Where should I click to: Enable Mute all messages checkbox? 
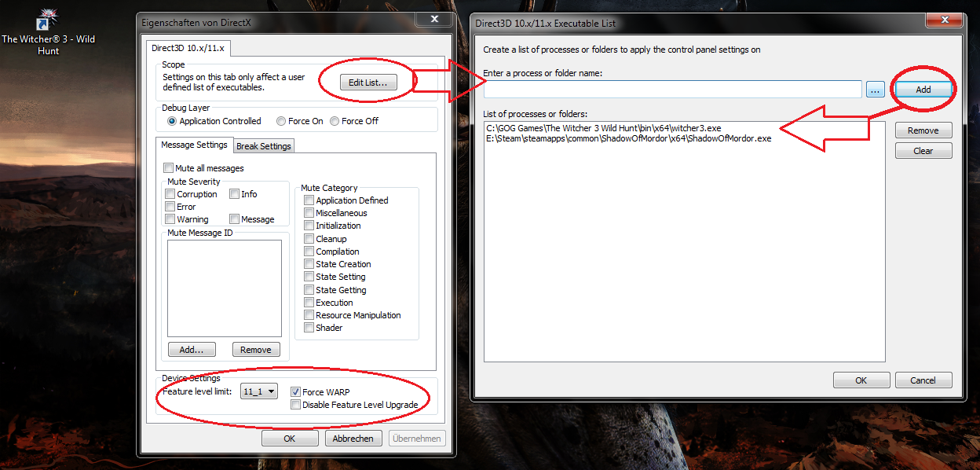point(168,168)
